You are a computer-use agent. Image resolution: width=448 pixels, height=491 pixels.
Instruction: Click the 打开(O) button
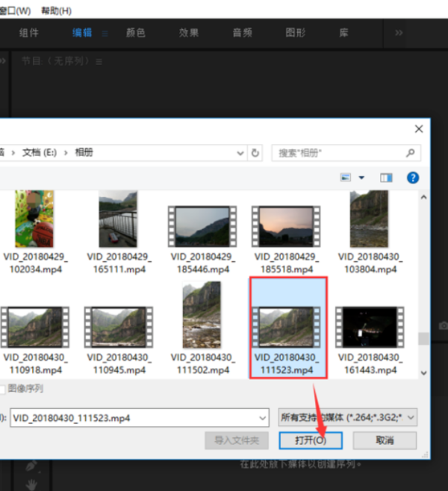click(x=311, y=440)
